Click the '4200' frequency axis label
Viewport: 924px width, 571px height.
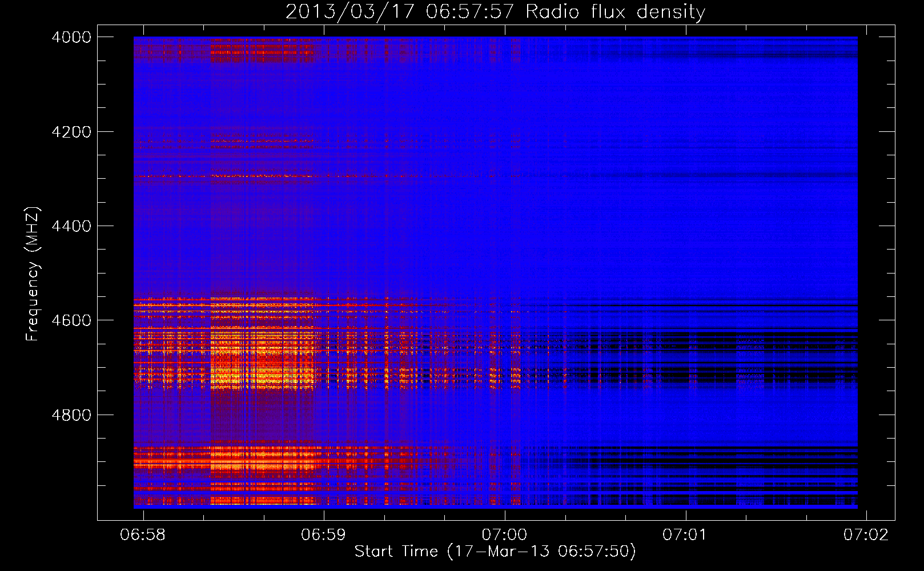(x=71, y=132)
